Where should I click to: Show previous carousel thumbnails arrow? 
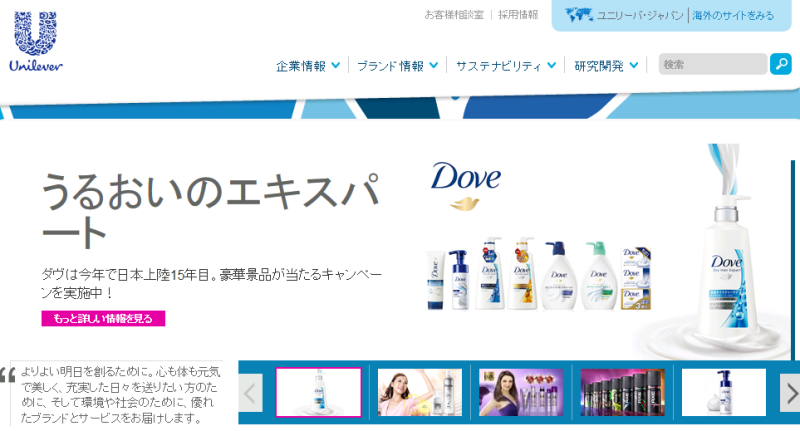coord(250,393)
